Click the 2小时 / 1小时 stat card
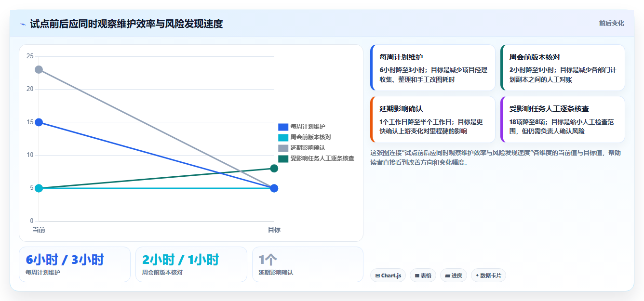Screen dimensions: 644x301 191,264
